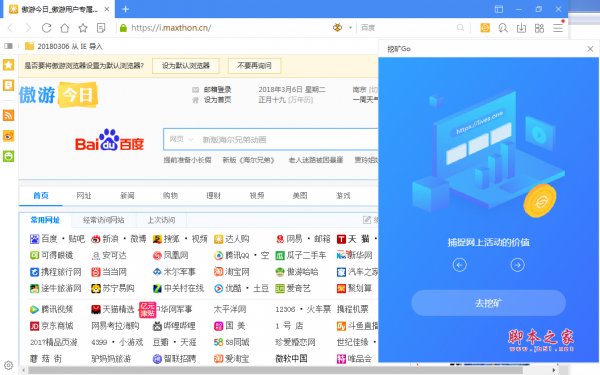Toggle the sidebar icon on bookmarks bar
Viewport: 600px width, 375px height.
click(8, 46)
